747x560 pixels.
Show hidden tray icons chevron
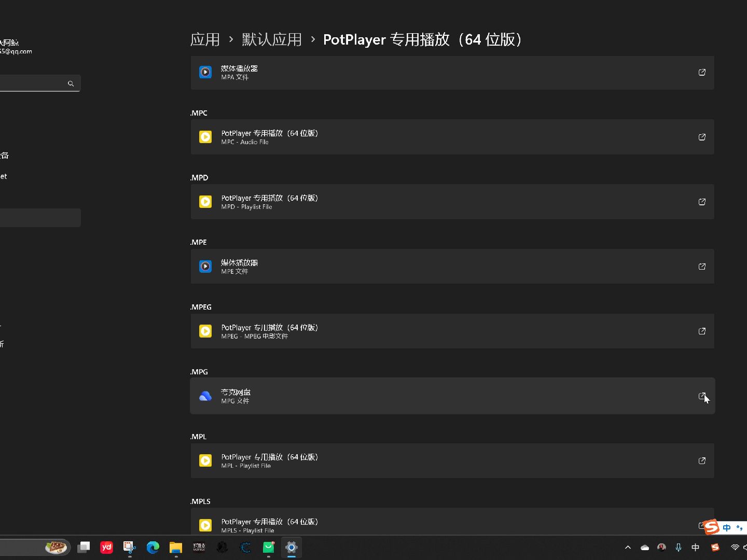628,547
